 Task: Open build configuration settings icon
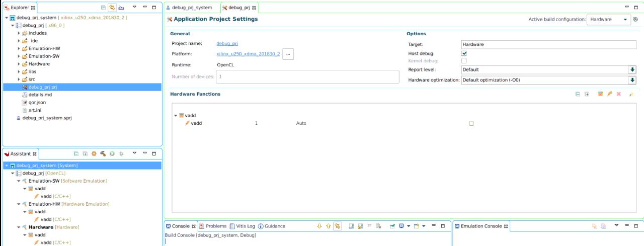(635, 19)
